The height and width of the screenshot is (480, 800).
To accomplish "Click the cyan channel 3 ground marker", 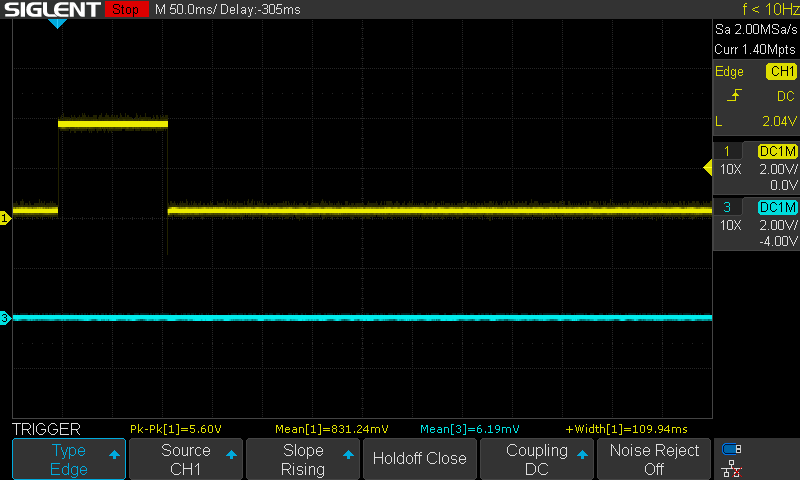I will [x=5, y=319].
